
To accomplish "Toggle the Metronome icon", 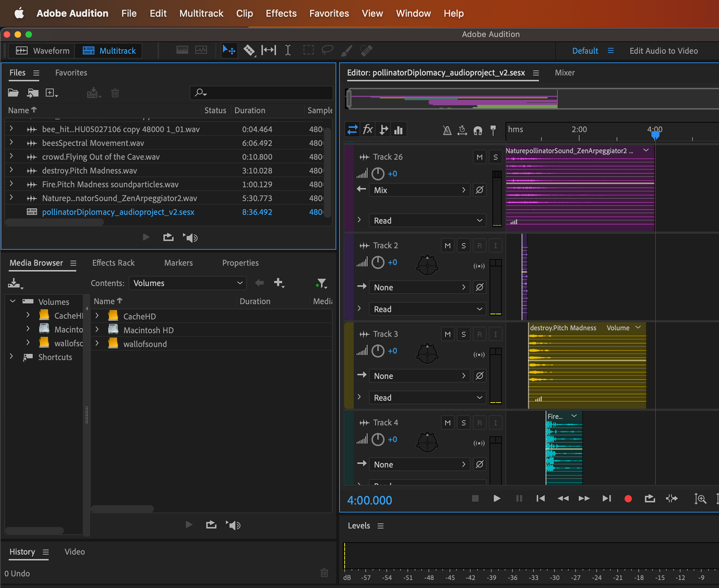I will [x=447, y=130].
